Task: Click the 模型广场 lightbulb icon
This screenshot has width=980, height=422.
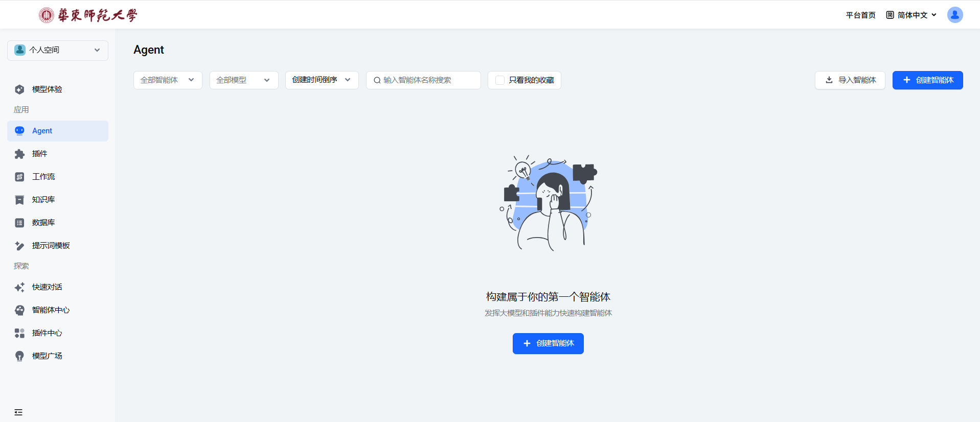Action: click(19, 356)
